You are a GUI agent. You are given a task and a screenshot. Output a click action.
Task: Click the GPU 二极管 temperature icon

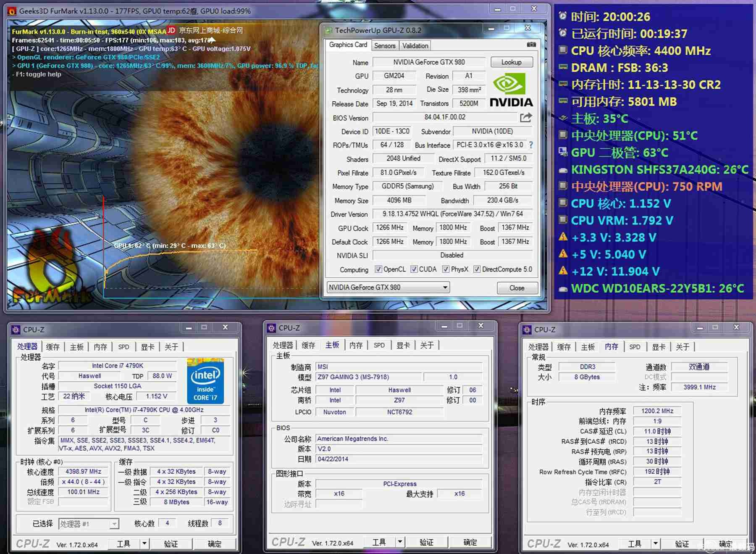[x=563, y=152]
